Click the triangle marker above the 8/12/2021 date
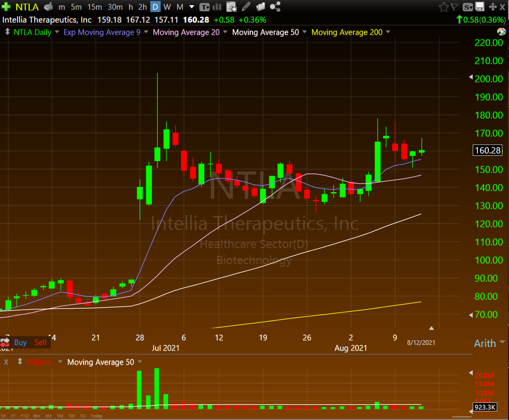Screen dimensions: 509x420 pos(431,328)
